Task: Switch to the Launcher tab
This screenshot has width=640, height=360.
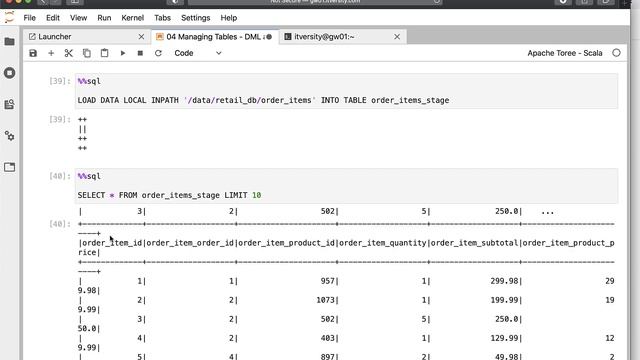Action: (x=87, y=37)
